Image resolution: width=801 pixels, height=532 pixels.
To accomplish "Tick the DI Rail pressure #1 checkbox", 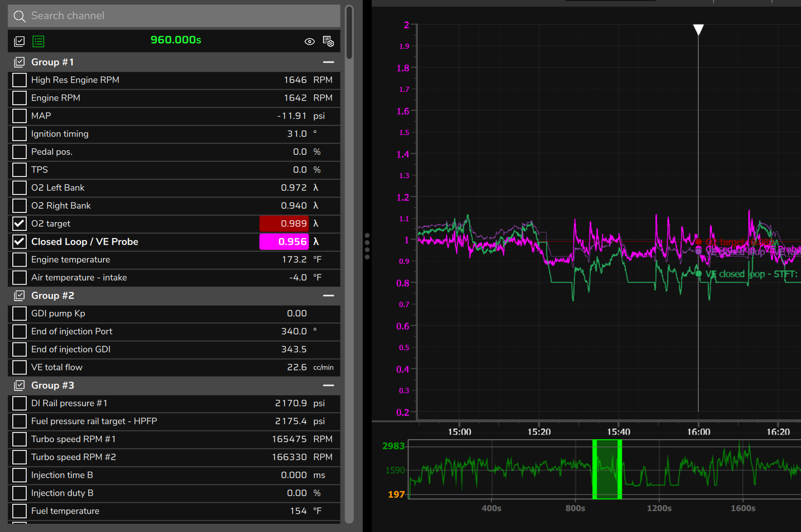I will click(20, 403).
